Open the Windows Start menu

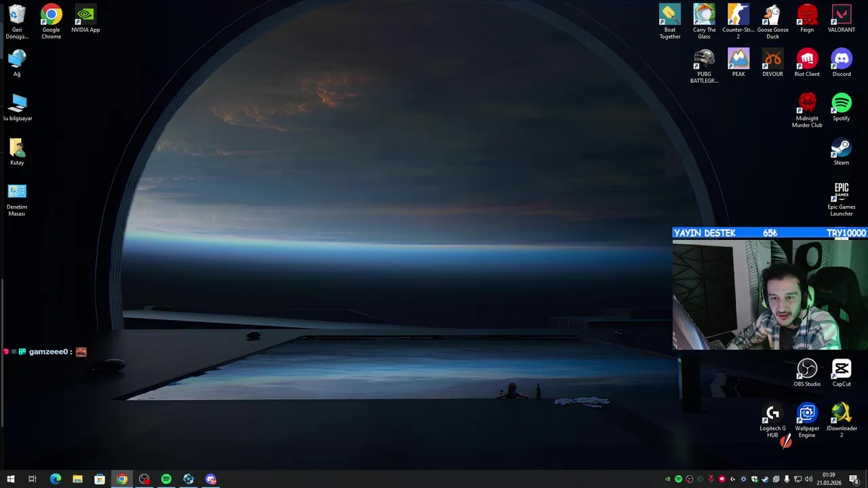(10, 479)
